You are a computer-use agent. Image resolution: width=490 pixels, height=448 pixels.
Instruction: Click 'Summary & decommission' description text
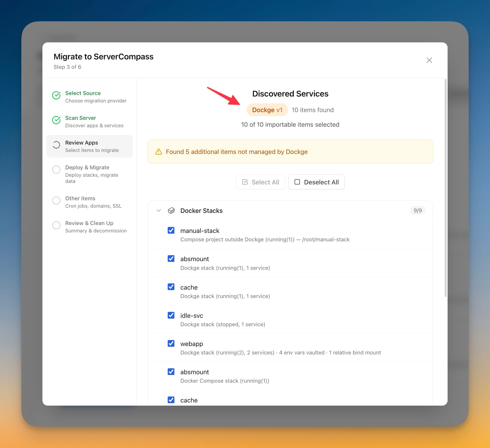click(96, 231)
